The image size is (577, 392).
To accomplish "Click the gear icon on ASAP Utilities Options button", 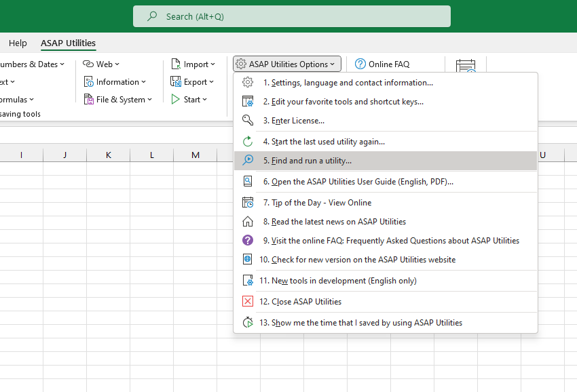I will tap(241, 64).
